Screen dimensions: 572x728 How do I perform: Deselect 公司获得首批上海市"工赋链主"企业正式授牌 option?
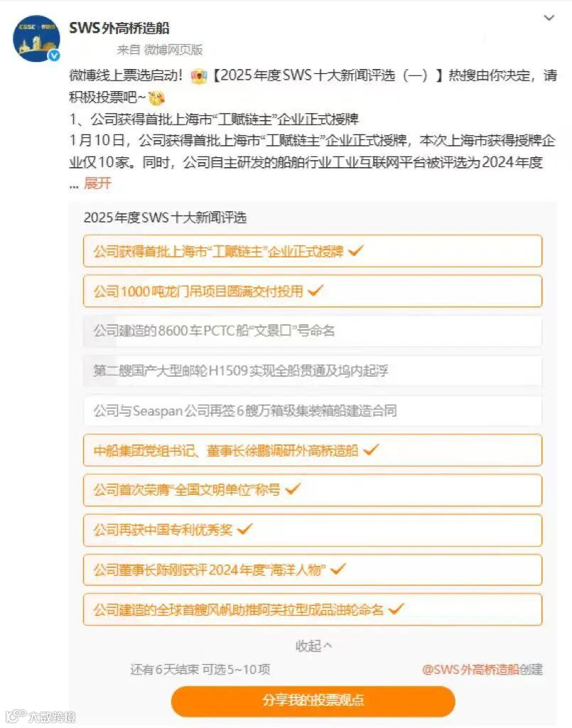[313, 251]
